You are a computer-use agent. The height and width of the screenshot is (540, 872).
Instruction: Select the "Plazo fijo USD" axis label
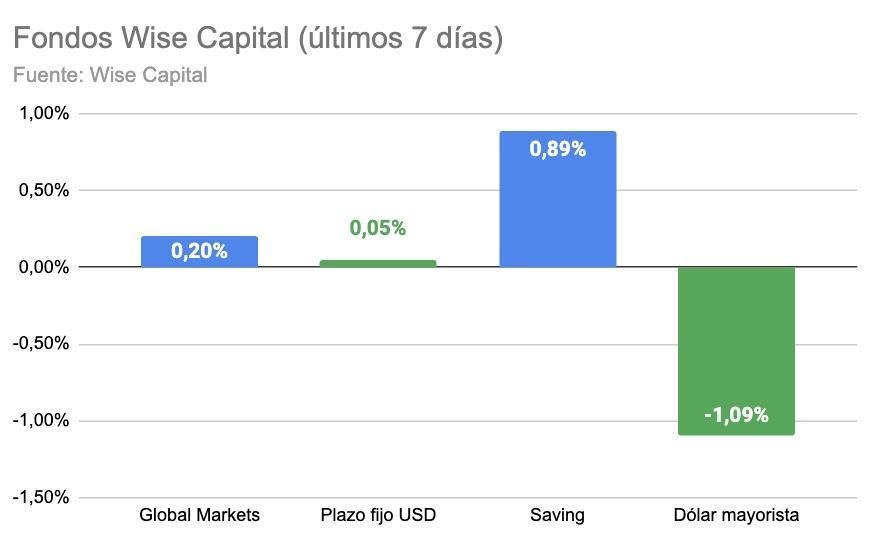coord(378,515)
